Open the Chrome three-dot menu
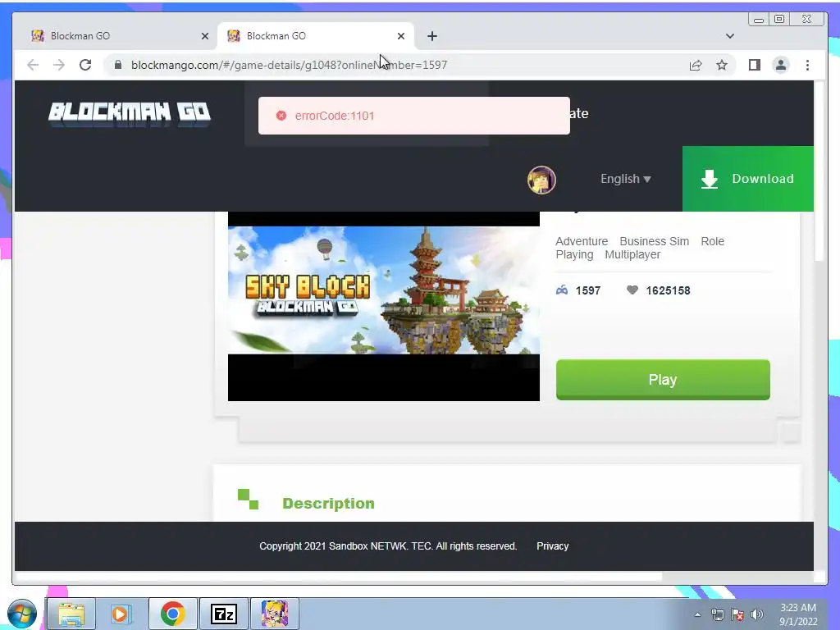 click(x=807, y=65)
